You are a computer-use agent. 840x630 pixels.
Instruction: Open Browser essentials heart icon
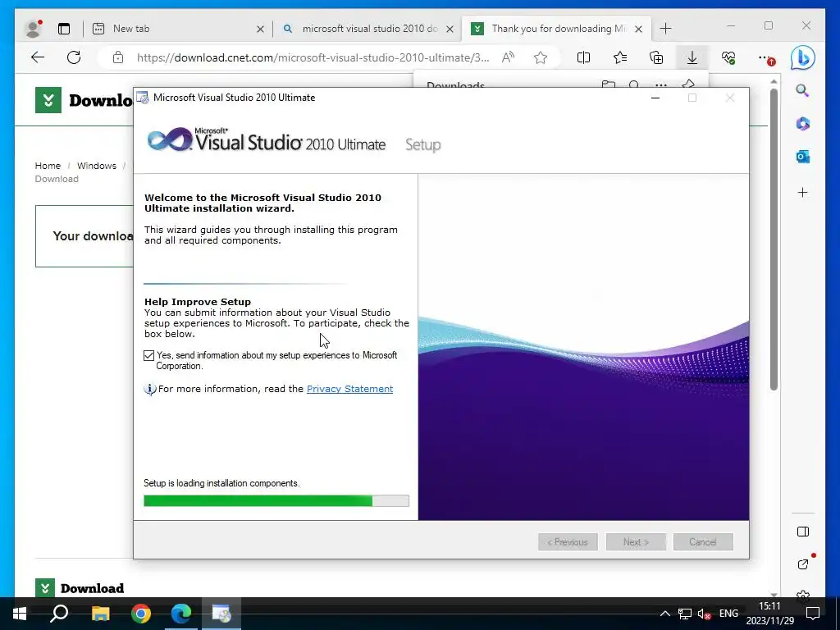pyautogui.click(x=728, y=58)
